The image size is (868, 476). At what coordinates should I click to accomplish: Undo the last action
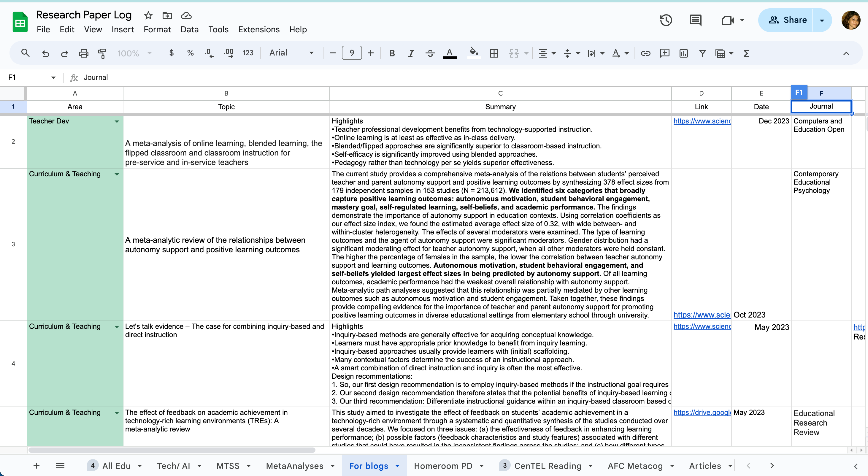pyautogui.click(x=45, y=53)
